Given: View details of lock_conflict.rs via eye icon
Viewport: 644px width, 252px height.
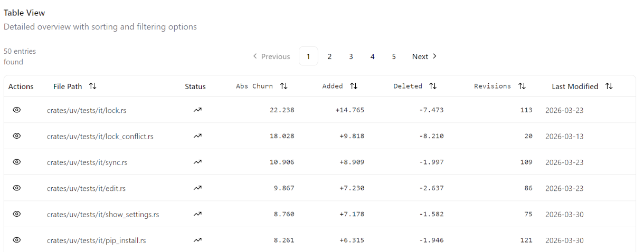Looking at the screenshot, I should click(x=16, y=135).
